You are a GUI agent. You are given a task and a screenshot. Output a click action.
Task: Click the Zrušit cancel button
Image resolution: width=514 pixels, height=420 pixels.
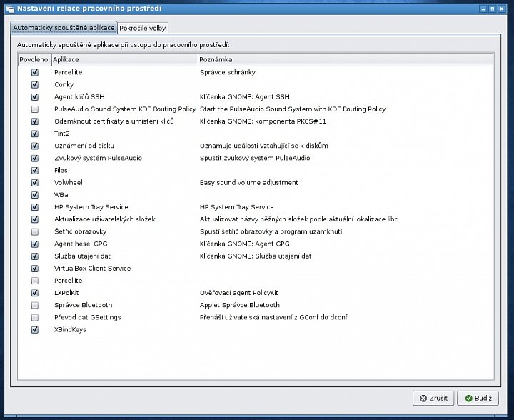[x=433, y=398]
